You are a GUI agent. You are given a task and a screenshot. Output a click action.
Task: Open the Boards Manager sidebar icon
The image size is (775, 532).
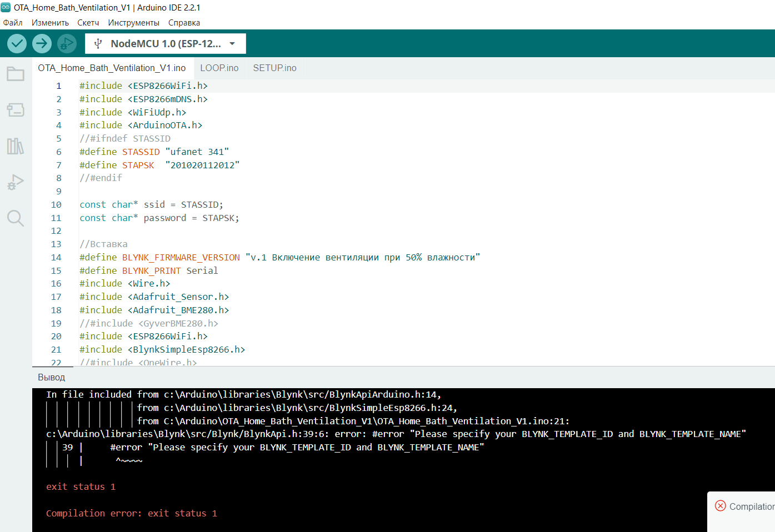click(16, 110)
